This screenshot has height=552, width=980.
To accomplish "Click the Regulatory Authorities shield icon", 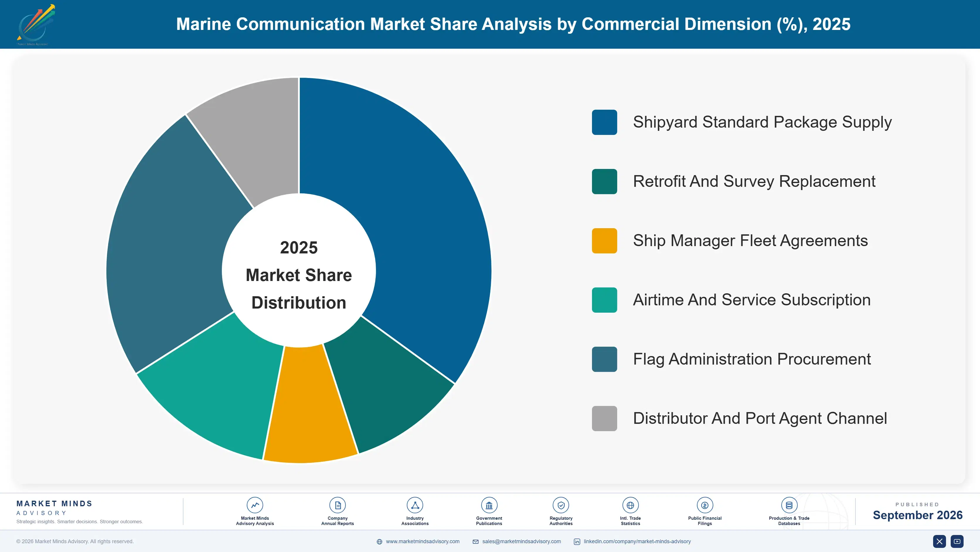I will 561,505.
